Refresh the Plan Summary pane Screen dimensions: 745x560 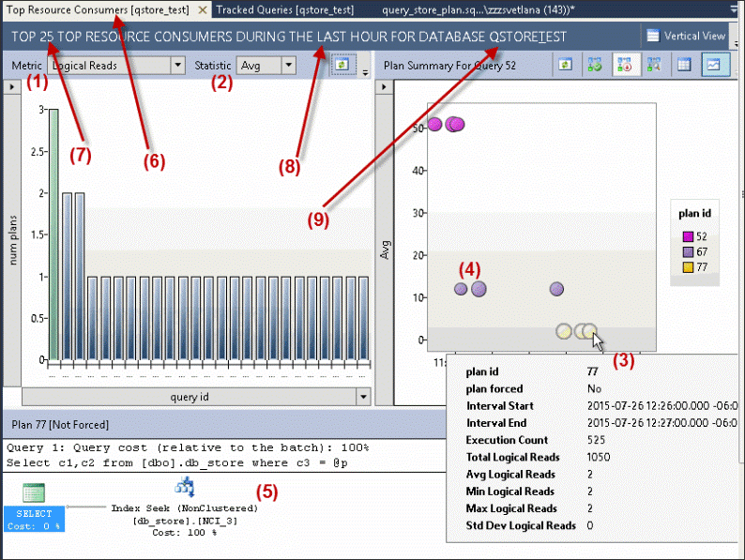click(565, 65)
